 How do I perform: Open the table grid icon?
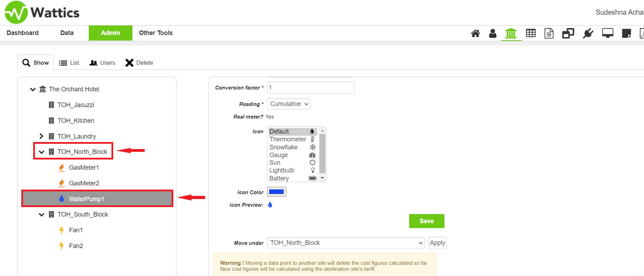click(531, 33)
